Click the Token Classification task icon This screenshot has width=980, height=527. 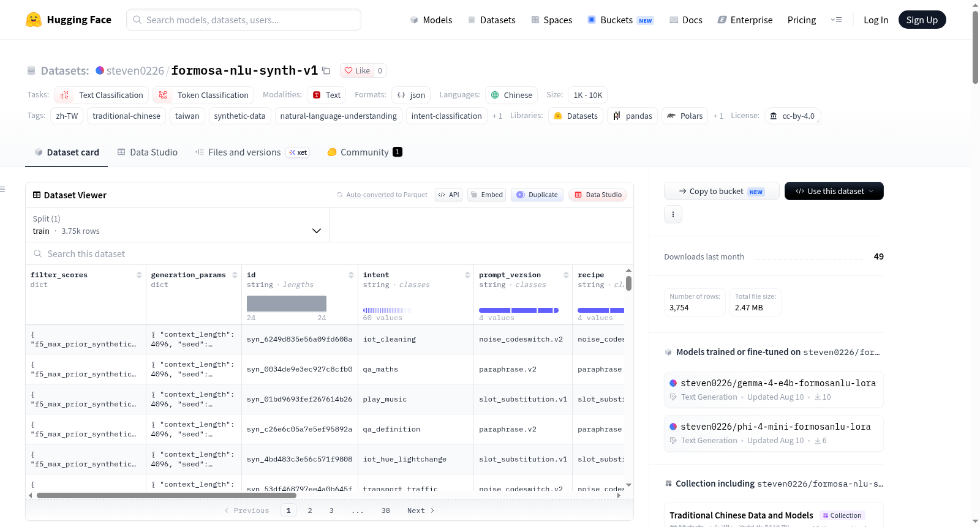point(163,95)
